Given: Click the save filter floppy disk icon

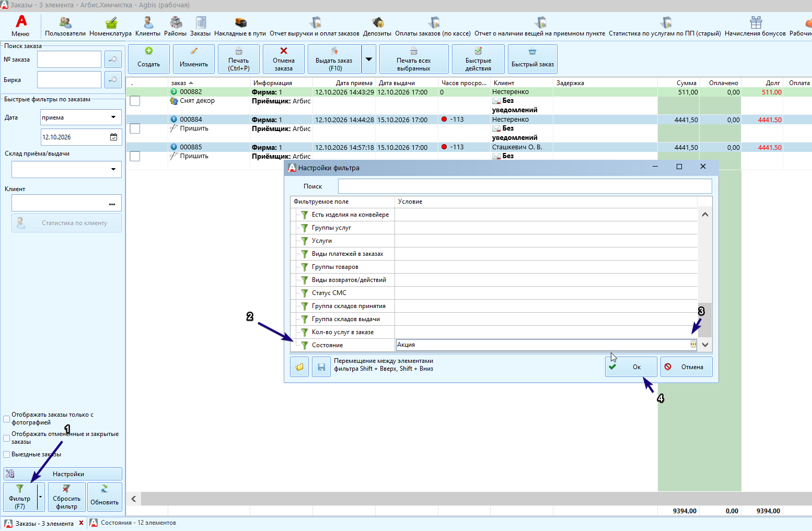Looking at the screenshot, I should pos(321,367).
